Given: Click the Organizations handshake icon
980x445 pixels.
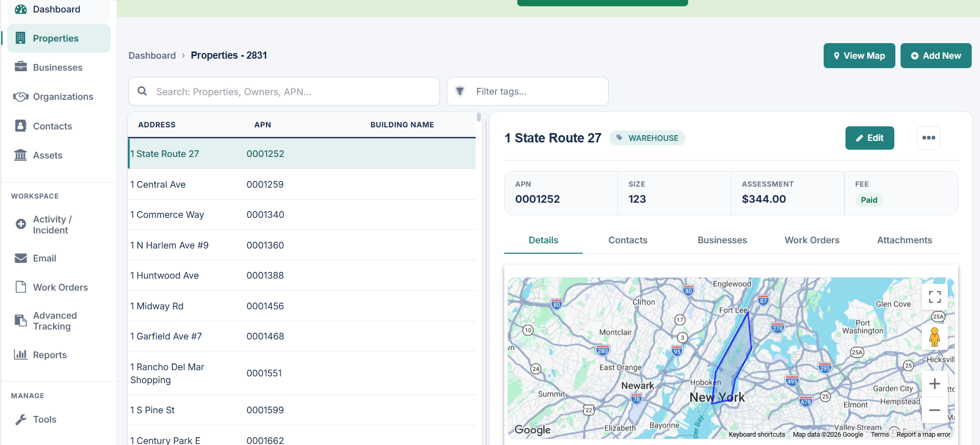Looking at the screenshot, I should pyautogui.click(x=21, y=97).
